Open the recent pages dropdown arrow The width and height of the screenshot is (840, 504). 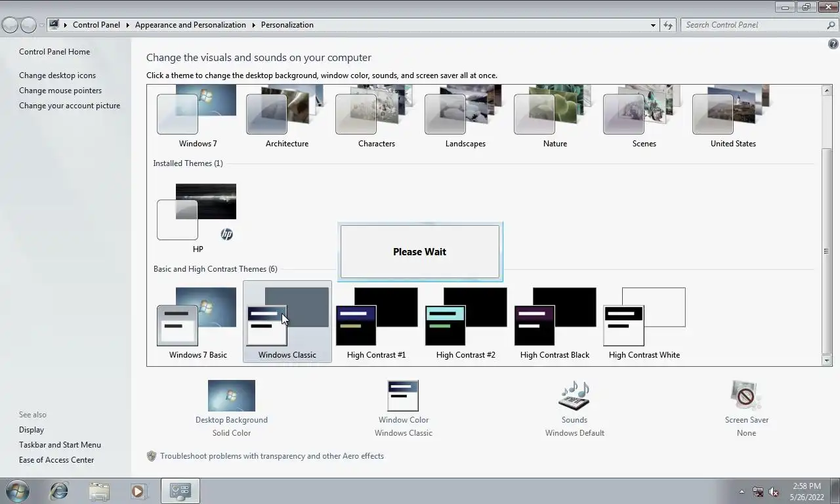click(41, 25)
